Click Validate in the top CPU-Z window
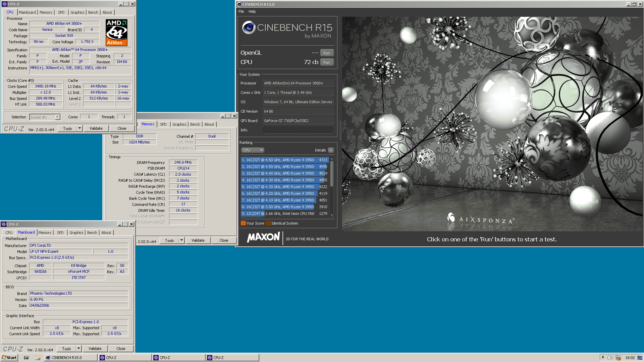 click(x=96, y=128)
